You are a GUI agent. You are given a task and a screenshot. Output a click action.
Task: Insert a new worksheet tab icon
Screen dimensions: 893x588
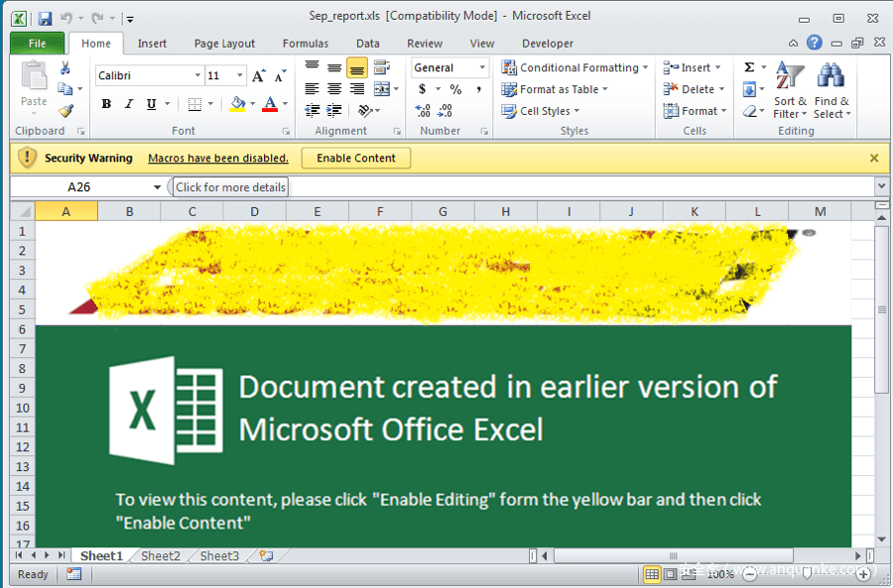(265, 556)
